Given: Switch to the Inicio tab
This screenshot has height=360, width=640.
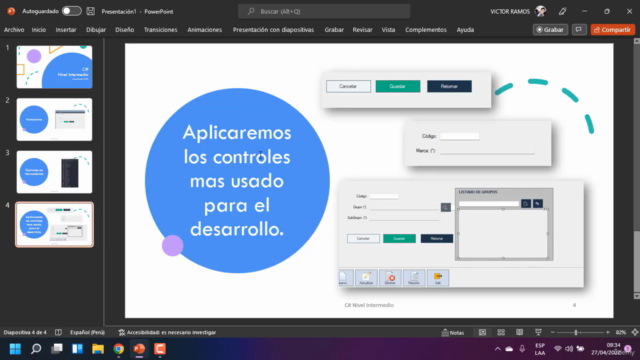Looking at the screenshot, I should [39, 30].
